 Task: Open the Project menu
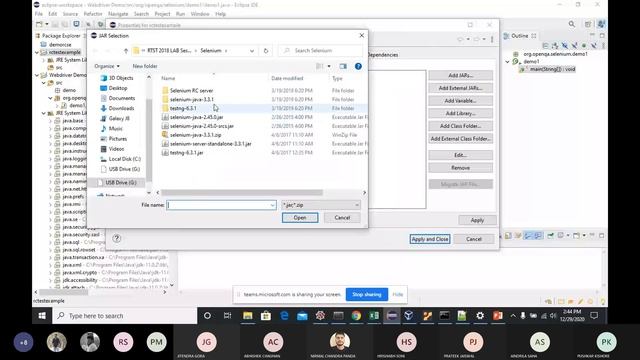162,14
